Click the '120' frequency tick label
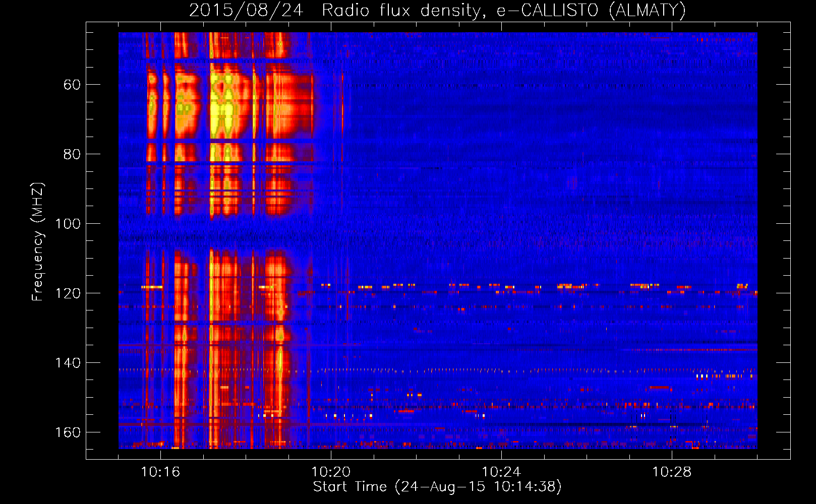 click(68, 293)
